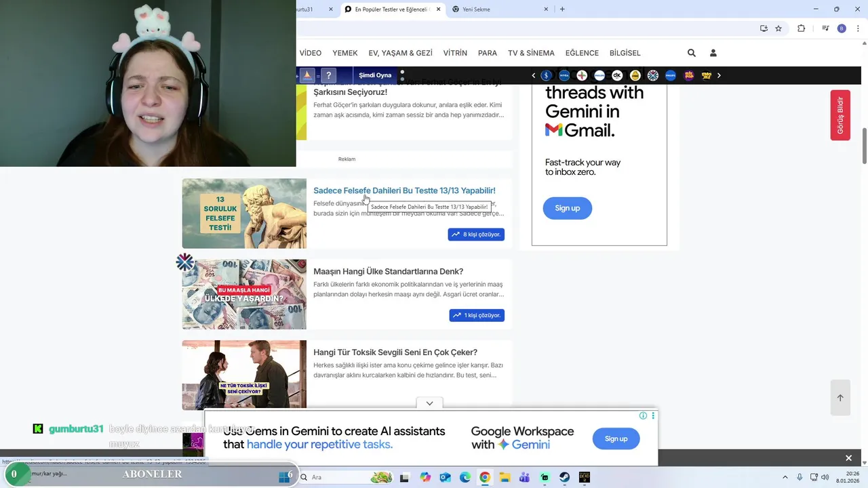Screen dimensions: 868x488
Task: Open the user account profile icon
Action: [713, 53]
